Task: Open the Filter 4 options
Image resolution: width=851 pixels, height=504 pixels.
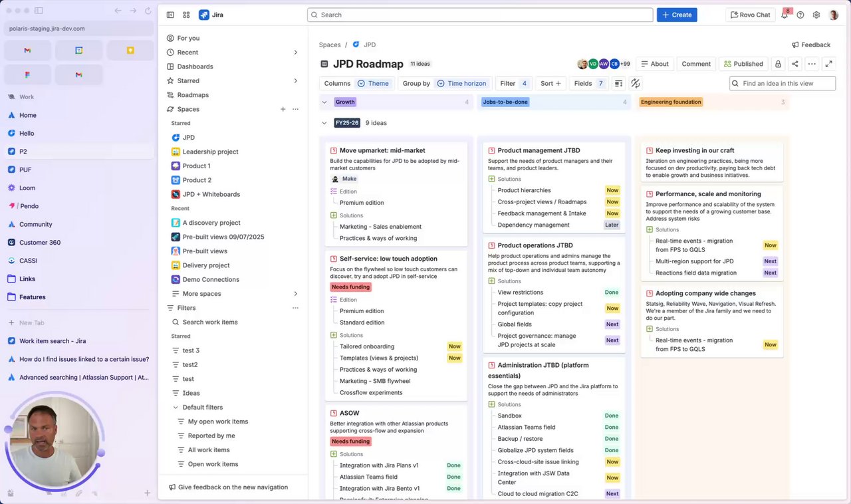Action: point(513,83)
